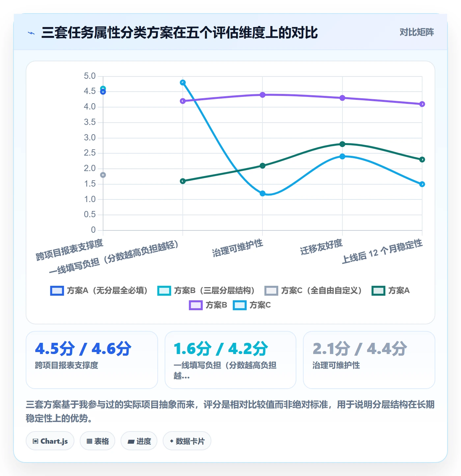Click the lightning bolt icon beside the title
Screen dimensions: 461x476
tap(31, 33)
